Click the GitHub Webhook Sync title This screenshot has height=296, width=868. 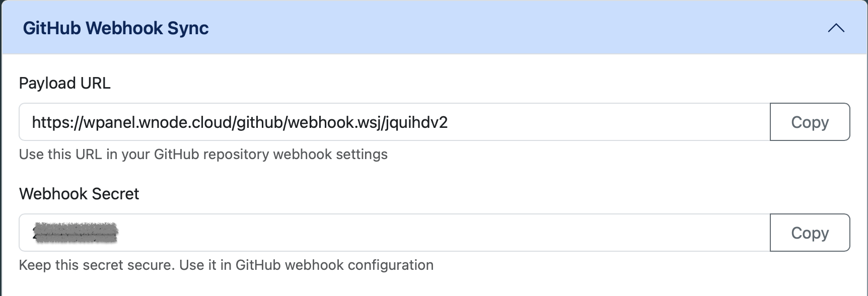[116, 28]
